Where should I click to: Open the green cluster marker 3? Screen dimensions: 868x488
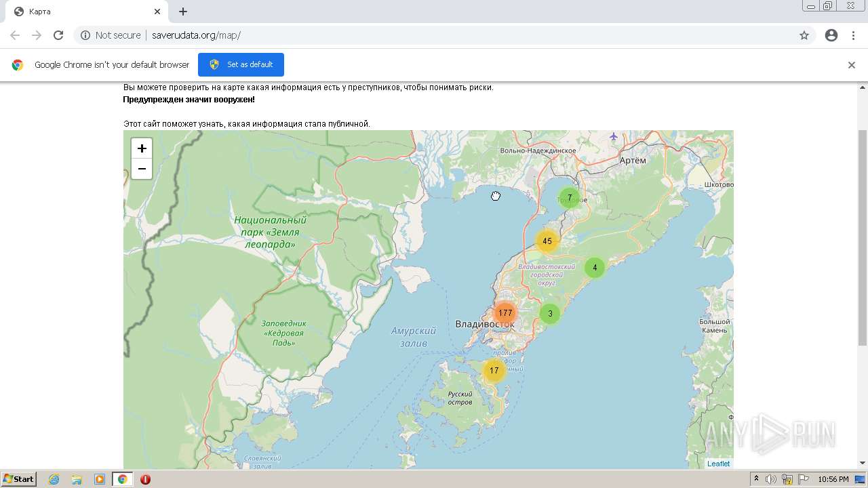(x=550, y=314)
